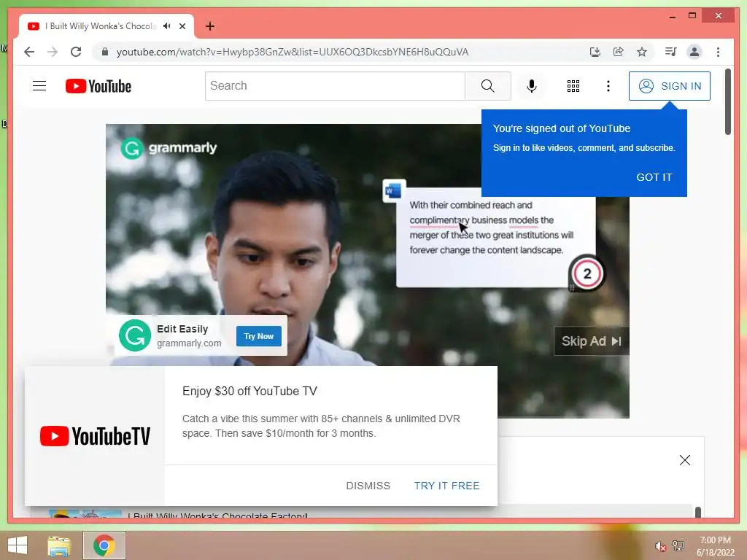Search with voice using the microphone
Viewport: 747px width, 560px height.
click(x=532, y=86)
